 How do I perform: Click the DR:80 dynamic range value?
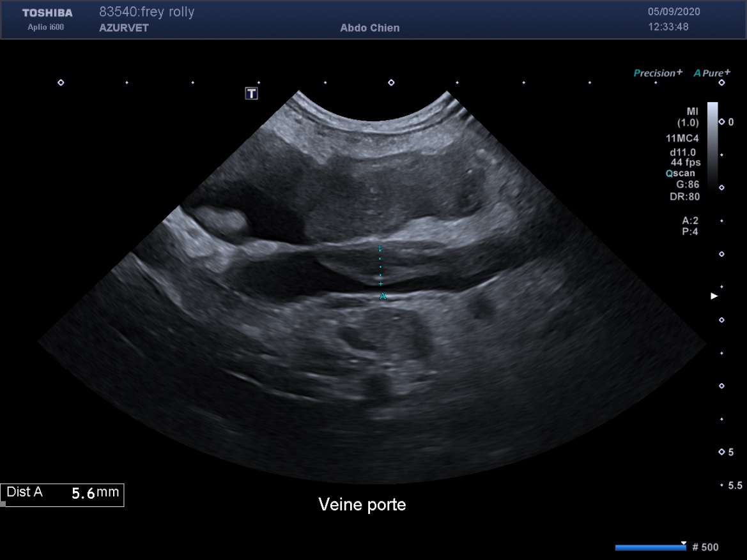684,197
